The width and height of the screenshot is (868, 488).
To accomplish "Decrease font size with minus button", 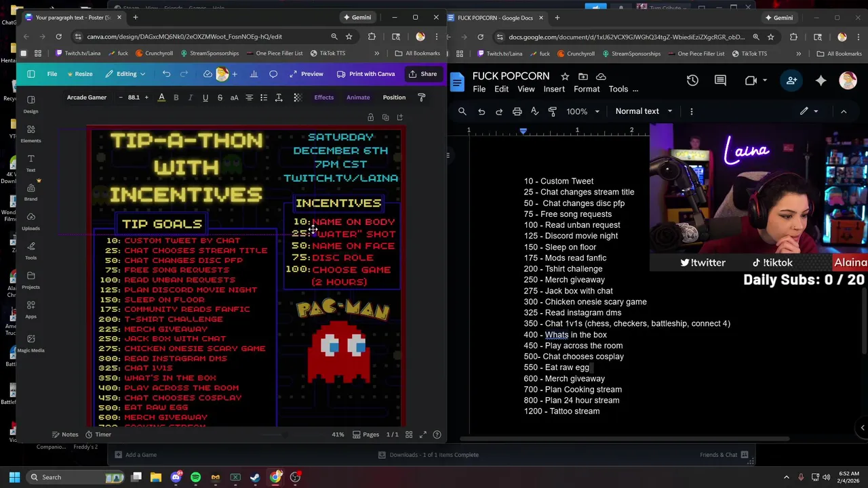I will [x=121, y=98].
